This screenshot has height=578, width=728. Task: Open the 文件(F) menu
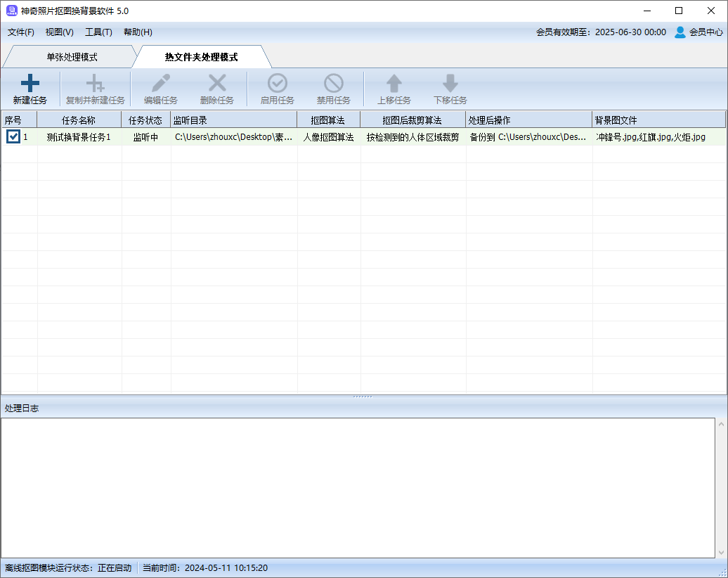coord(21,32)
